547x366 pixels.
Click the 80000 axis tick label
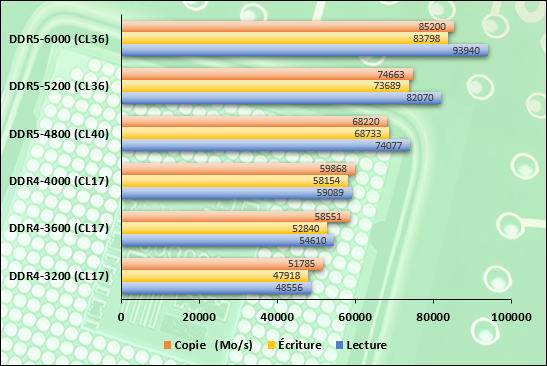433,317
